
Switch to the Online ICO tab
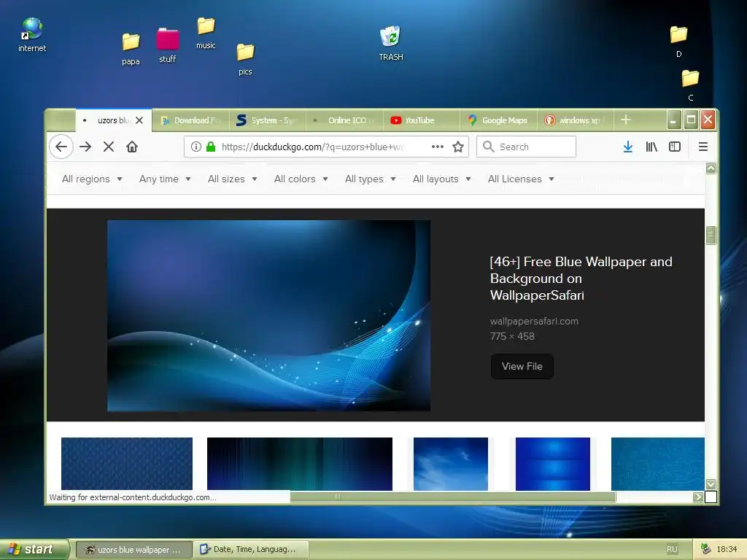344,120
